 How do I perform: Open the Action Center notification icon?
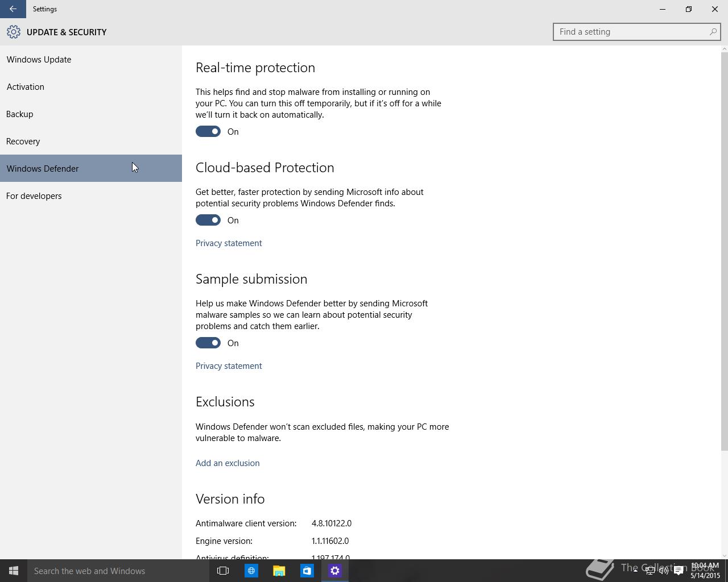(x=679, y=571)
